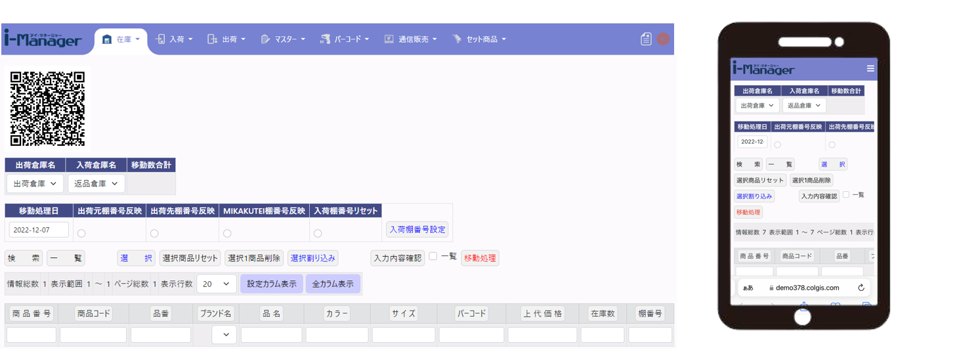This screenshot has width=980, height=352.
Task: Click the red circular icon in the header
Action: (663, 39)
